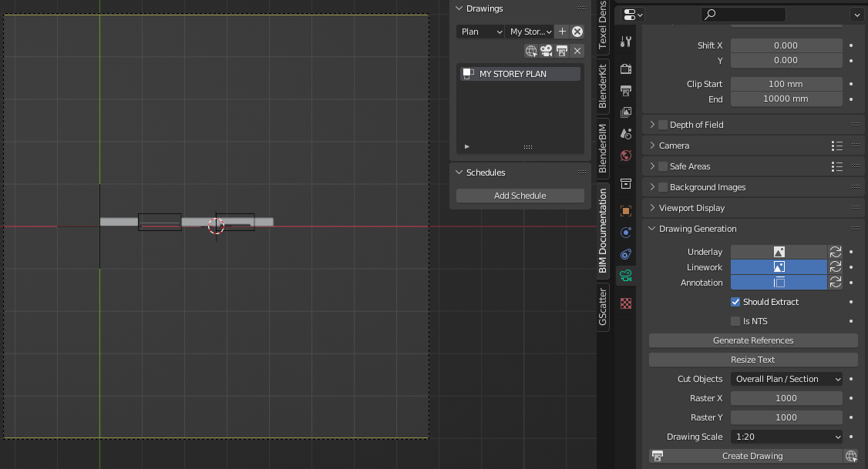
Task: Refresh the Underlay setting with its arrows icon
Action: click(836, 252)
